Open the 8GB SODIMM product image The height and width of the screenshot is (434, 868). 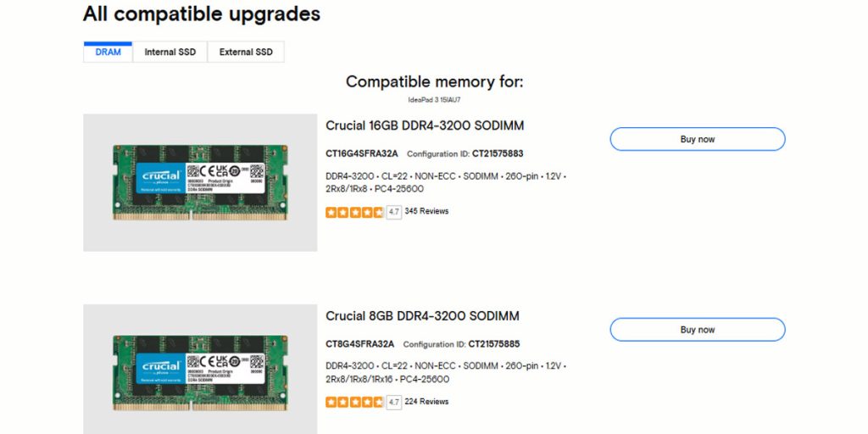(200, 370)
